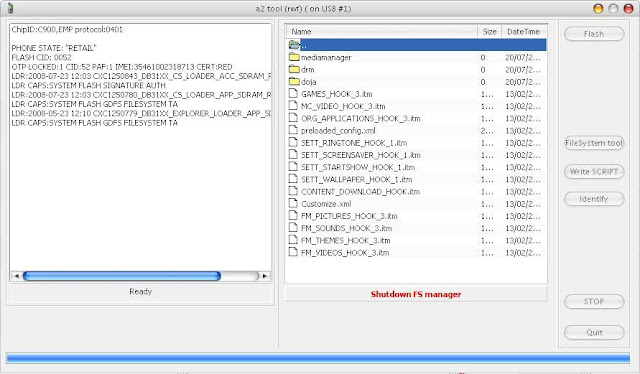This screenshot has width=640, height=374.
Task: Click the DateTime cell of mediamanager row
Action: point(523,58)
